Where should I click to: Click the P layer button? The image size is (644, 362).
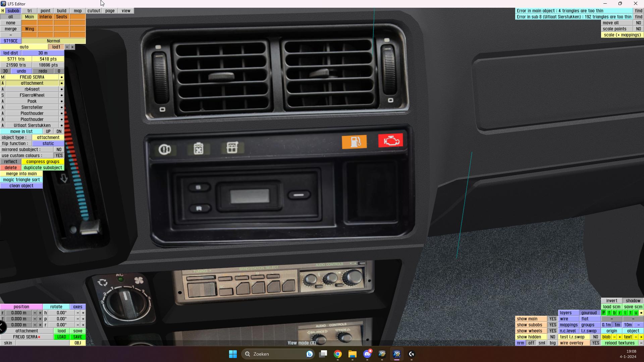click(x=604, y=313)
